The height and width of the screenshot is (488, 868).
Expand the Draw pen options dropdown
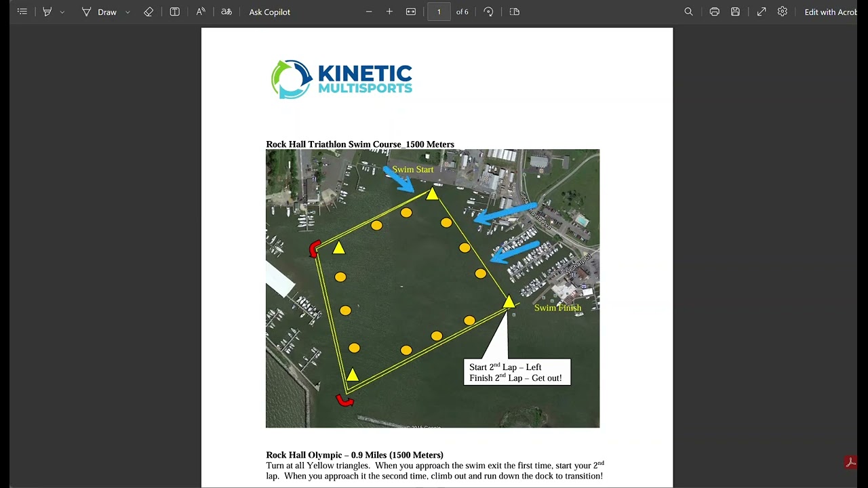click(x=127, y=12)
